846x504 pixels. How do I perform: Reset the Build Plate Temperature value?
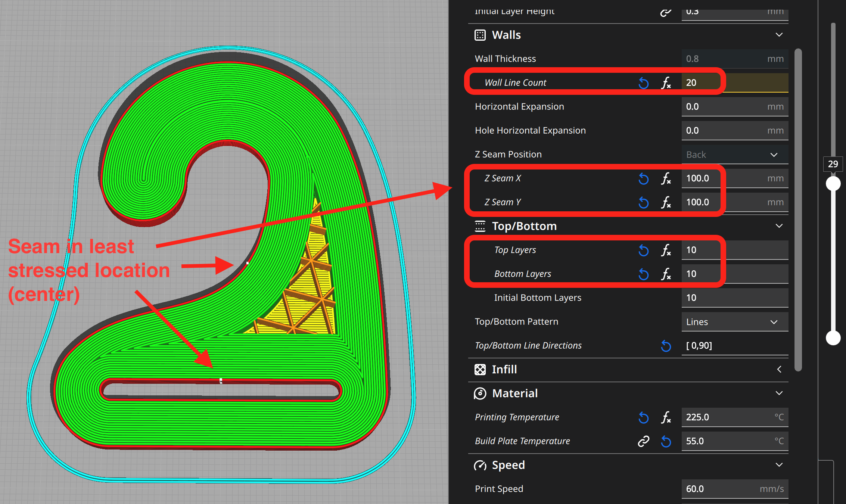point(666,441)
